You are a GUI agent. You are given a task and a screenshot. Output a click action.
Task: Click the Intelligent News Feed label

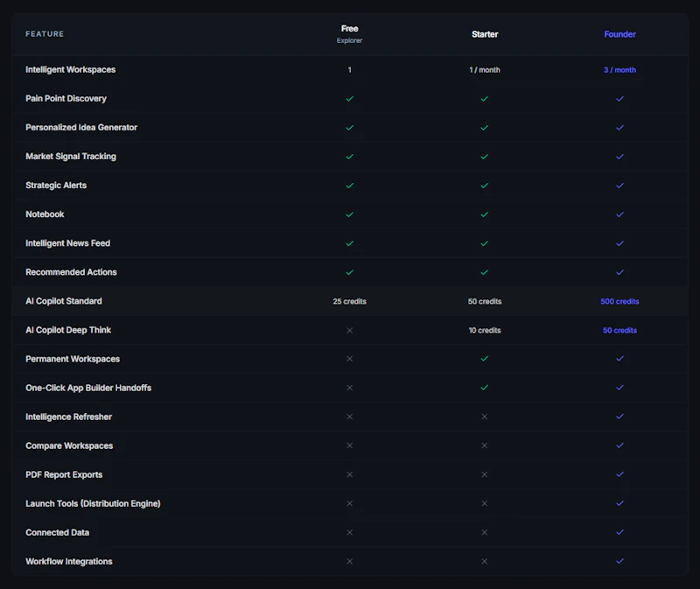pos(68,243)
